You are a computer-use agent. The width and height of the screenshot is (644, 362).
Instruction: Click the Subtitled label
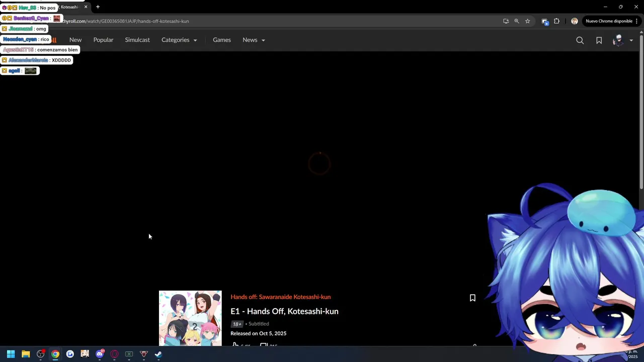coord(259,324)
